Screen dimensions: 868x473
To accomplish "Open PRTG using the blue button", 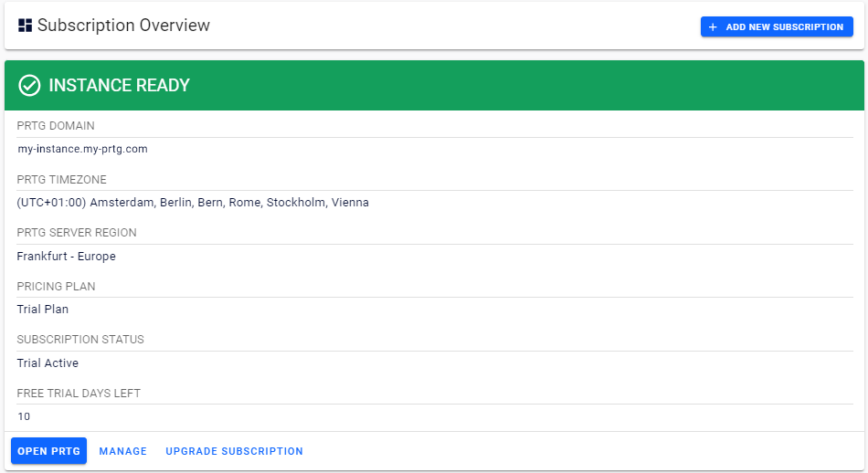I will coord(48,451).
